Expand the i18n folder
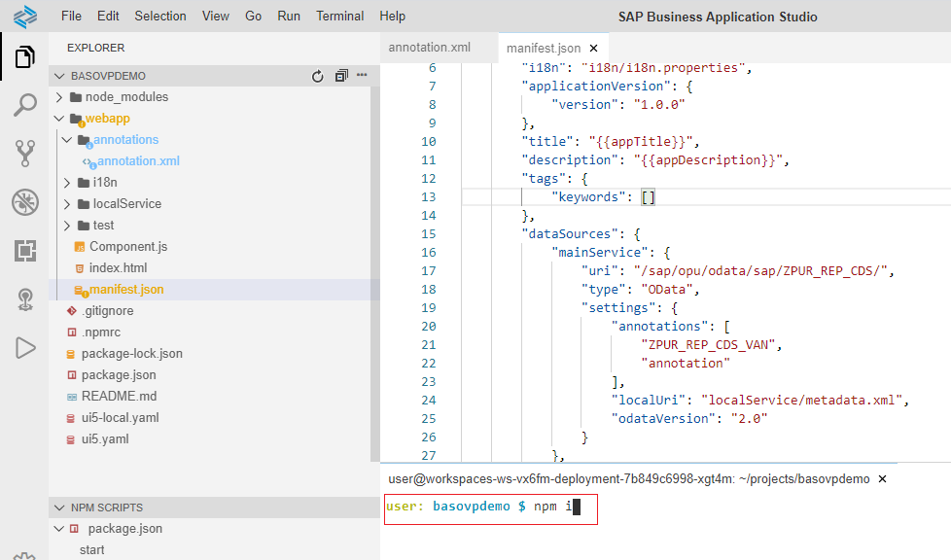 click(67, 183)
